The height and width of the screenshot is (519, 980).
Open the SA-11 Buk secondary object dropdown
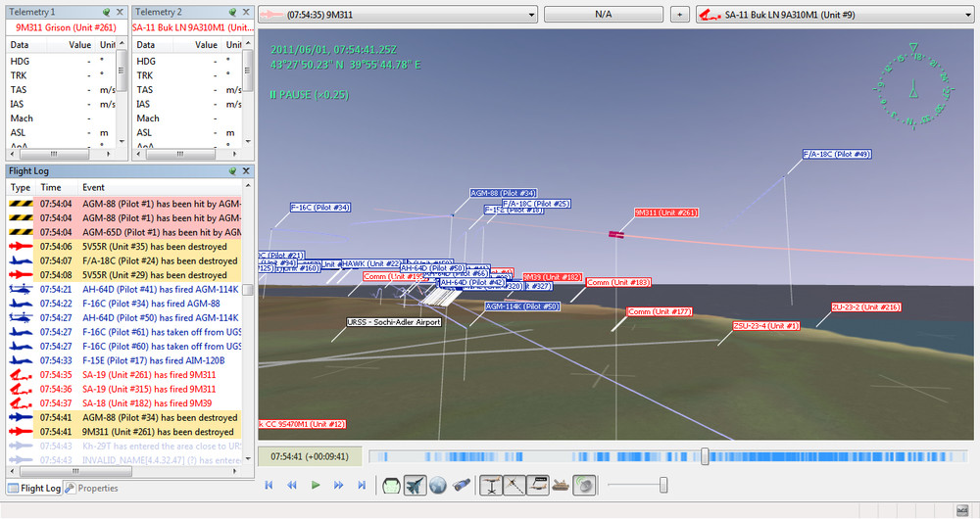point(834,15)
